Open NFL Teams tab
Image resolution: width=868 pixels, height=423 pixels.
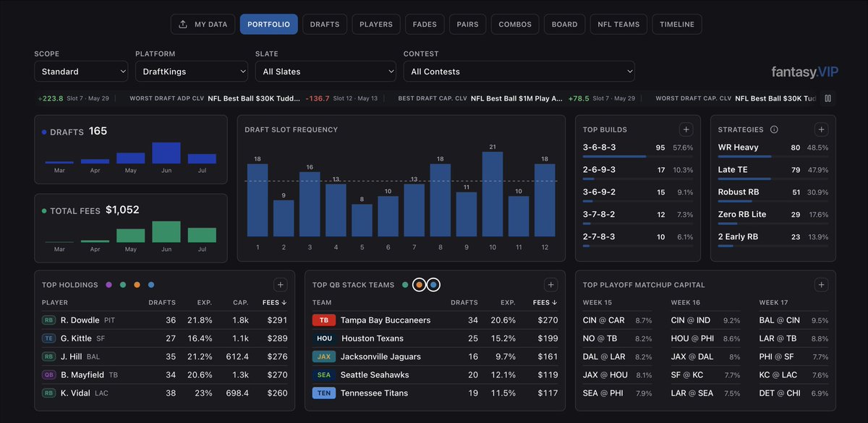click(x=618, y=24)
